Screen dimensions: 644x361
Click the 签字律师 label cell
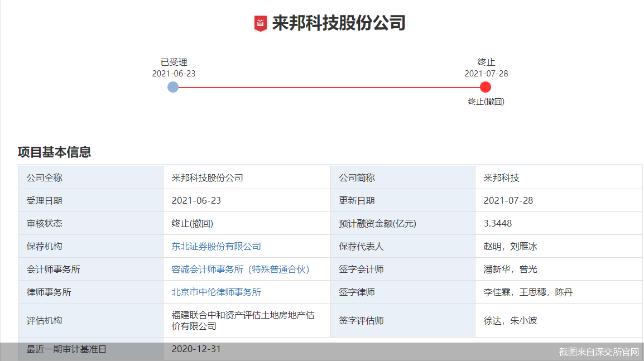[403, 292]
